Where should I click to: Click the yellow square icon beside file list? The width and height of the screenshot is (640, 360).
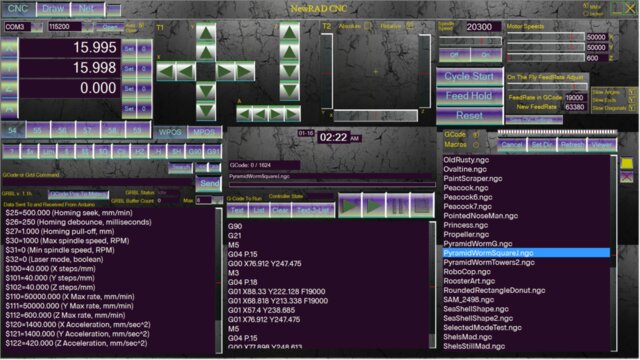coord(627,163)
